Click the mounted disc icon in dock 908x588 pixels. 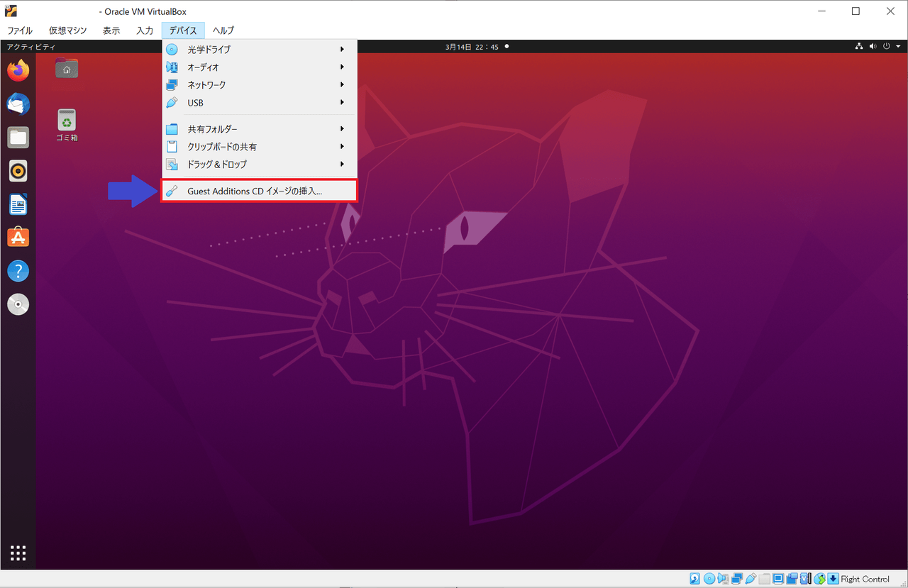coord(18,304)
